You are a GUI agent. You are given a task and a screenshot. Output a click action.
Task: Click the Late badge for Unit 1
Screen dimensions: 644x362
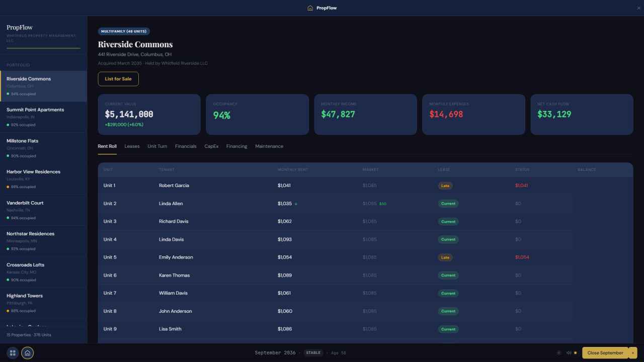pos(445,186)
